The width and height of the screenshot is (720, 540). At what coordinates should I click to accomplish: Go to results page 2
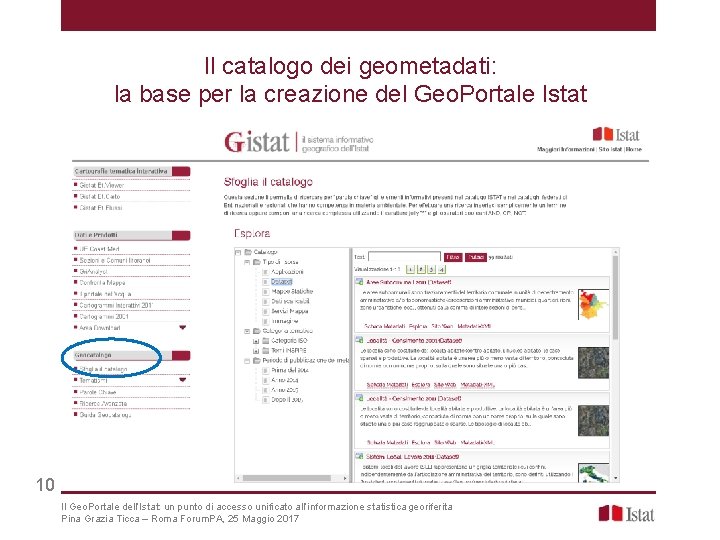click(421, 270)
